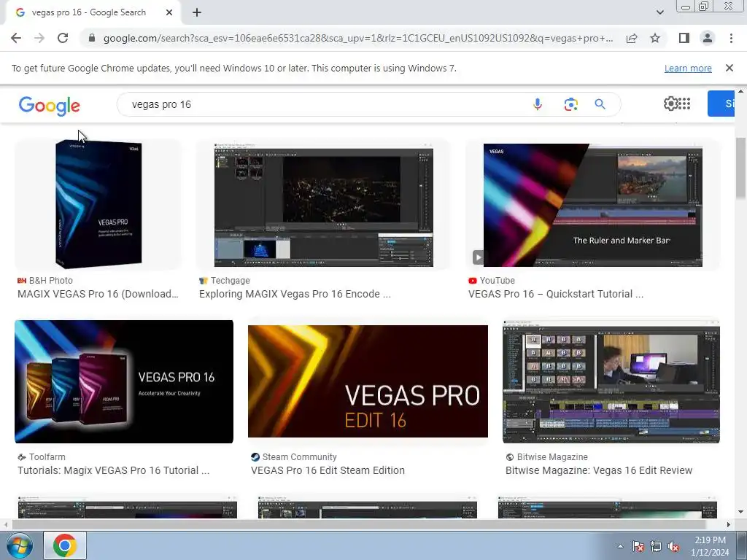Open network status tray icon
747x560 pixels.
(656, 547)
